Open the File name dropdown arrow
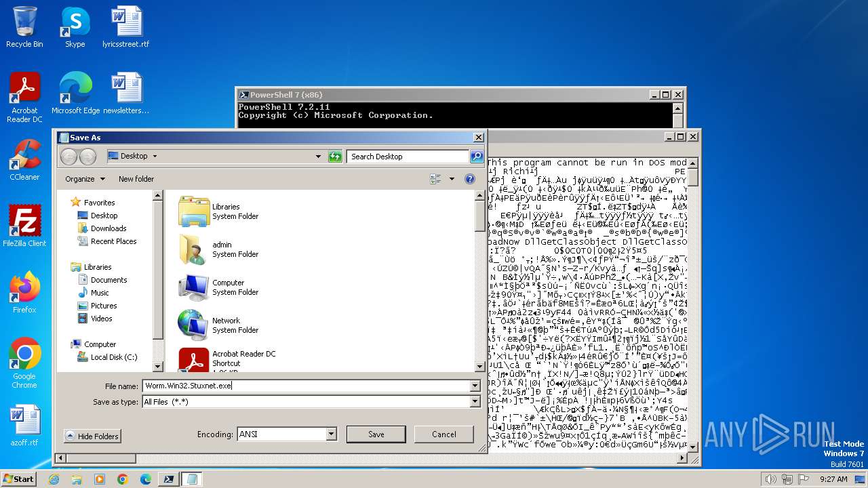Viewport: 868px width, 488px height. pyautogui.click(x=475, y=386)
